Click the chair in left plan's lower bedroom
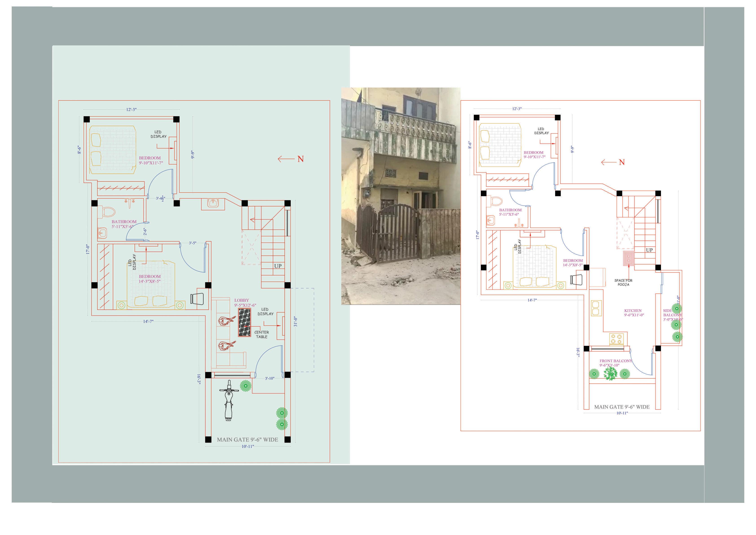This screenshot has height=535, width=756. 197,299
